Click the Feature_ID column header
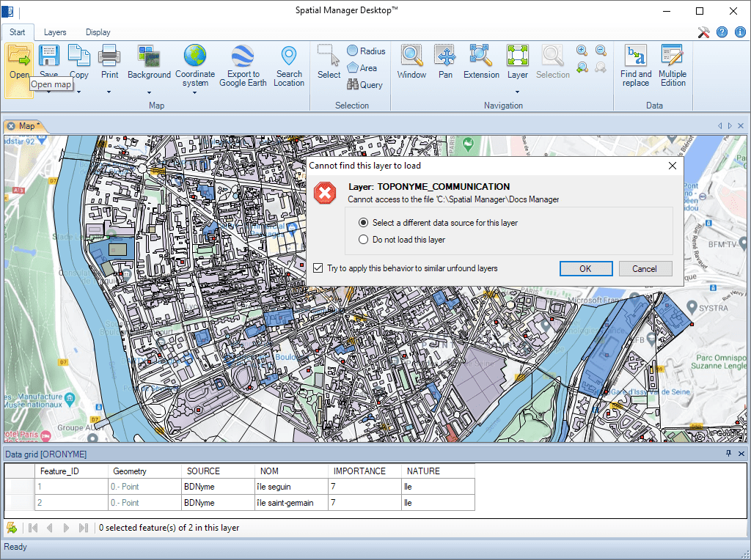Image resolution: width=751 pixels, height=560 pixels. [x=71, y=471]
